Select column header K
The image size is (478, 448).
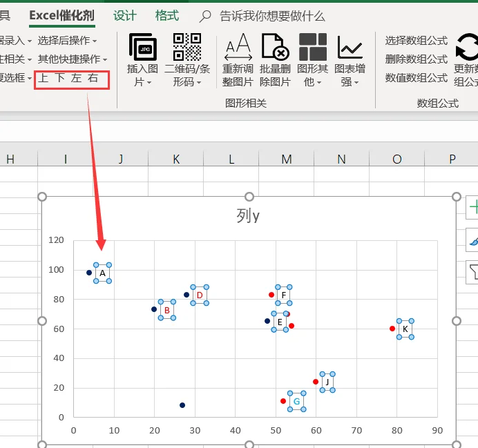click(x=176, y=159)
